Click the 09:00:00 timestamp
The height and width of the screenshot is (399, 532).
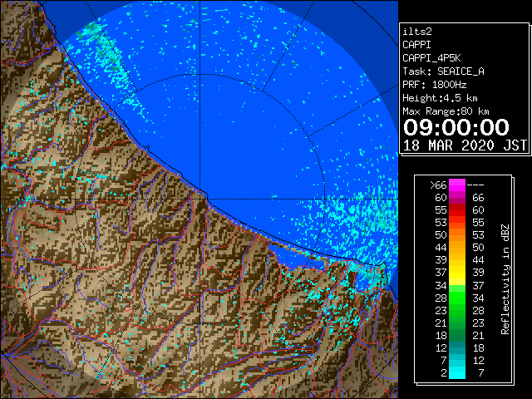coord(456,127)
